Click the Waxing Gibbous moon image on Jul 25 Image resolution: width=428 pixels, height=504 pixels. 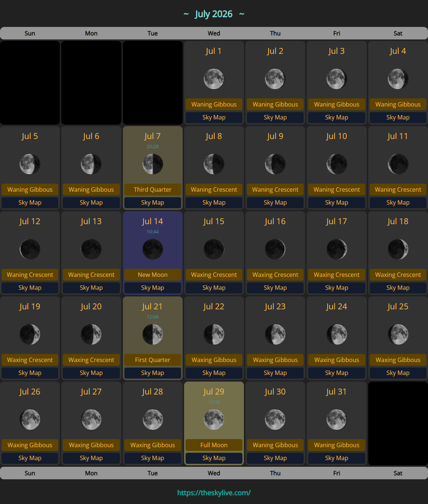click(398, 334)
